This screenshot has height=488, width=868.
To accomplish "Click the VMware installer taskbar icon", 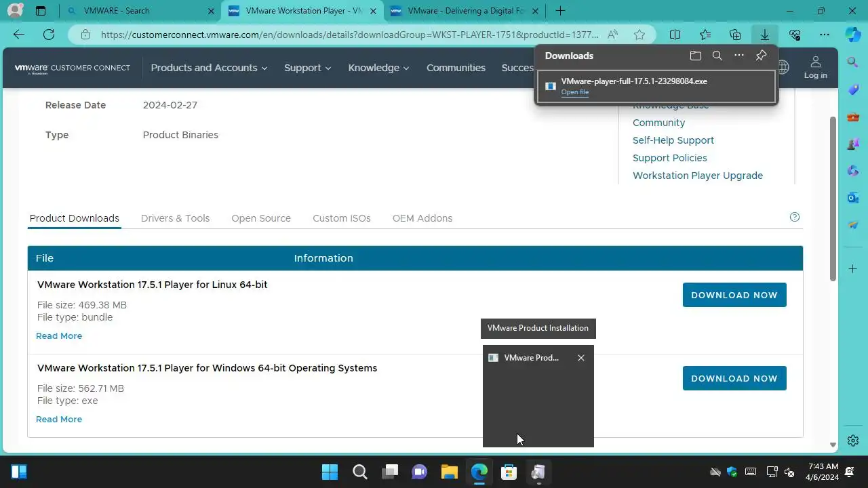I will 538,472.
